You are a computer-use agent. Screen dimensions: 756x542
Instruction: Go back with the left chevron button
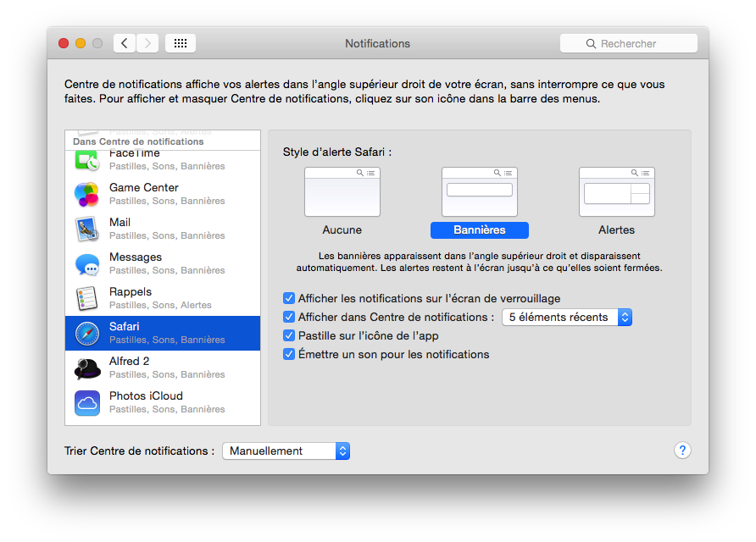125,43
